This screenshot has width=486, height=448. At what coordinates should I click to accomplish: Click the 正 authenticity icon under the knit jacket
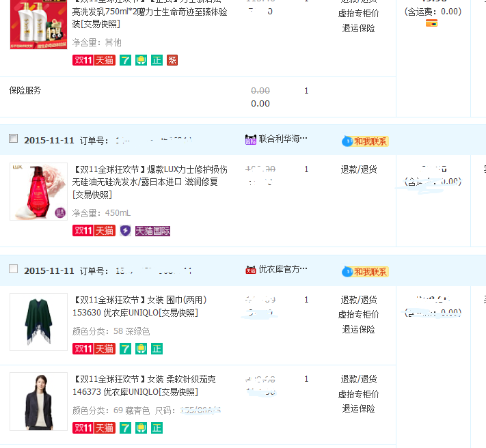[157, 428]
